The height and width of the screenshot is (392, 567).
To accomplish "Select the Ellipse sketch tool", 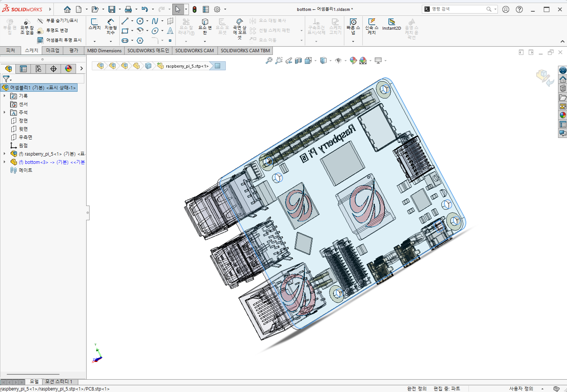I will [155, 31].
